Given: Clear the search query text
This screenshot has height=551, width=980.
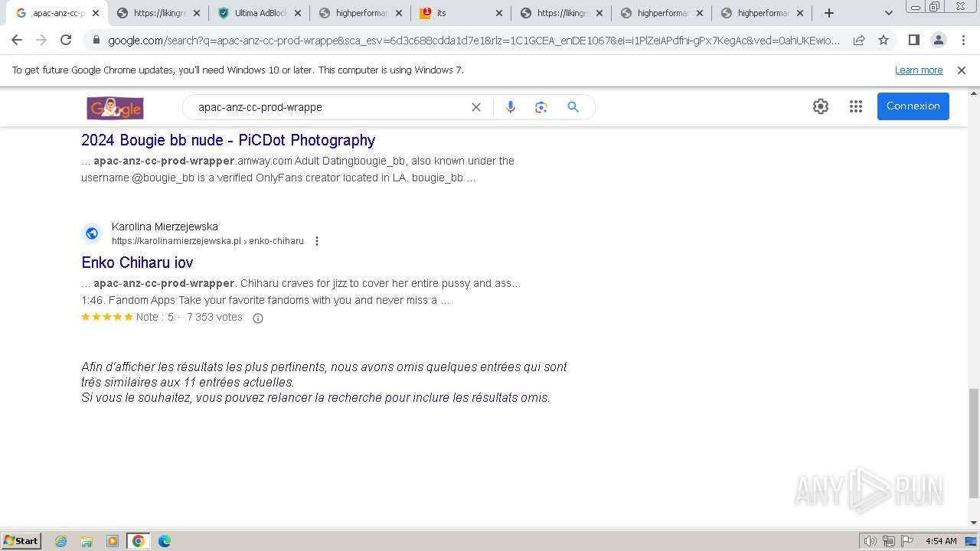Looking at the screenshot, I should 476,107.
